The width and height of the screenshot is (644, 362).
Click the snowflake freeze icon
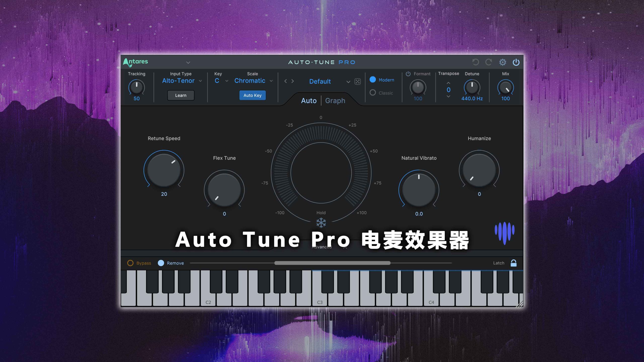pos(321,222)
